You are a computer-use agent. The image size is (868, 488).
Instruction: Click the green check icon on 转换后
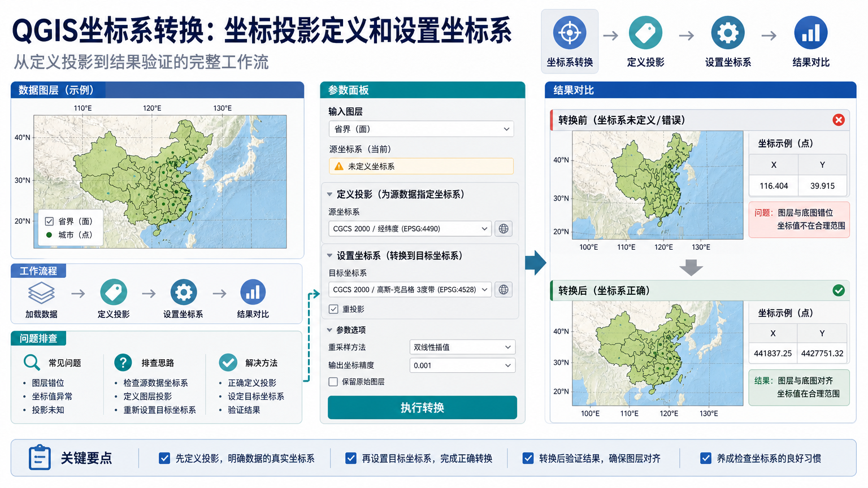(839, 290)
